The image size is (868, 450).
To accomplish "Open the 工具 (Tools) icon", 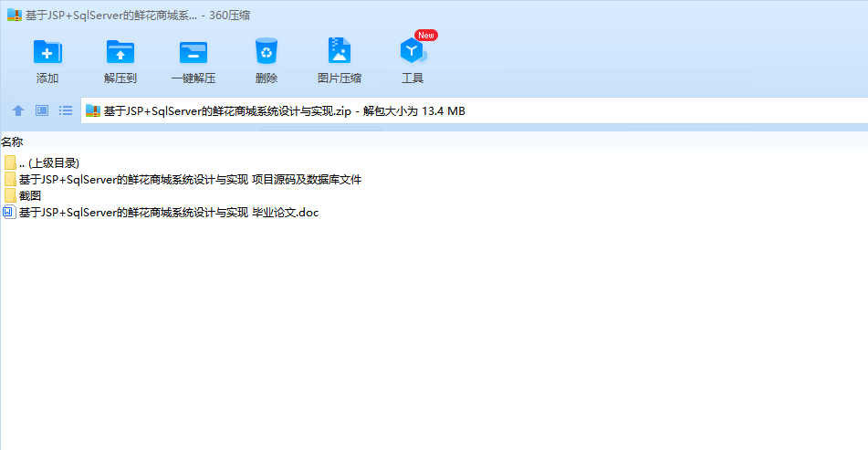I will click(413, 51).
